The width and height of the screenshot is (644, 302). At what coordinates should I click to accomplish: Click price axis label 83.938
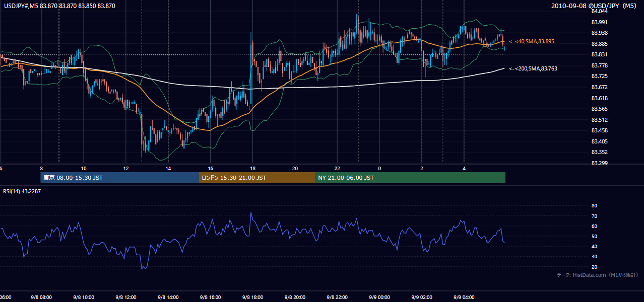[600, 33]
